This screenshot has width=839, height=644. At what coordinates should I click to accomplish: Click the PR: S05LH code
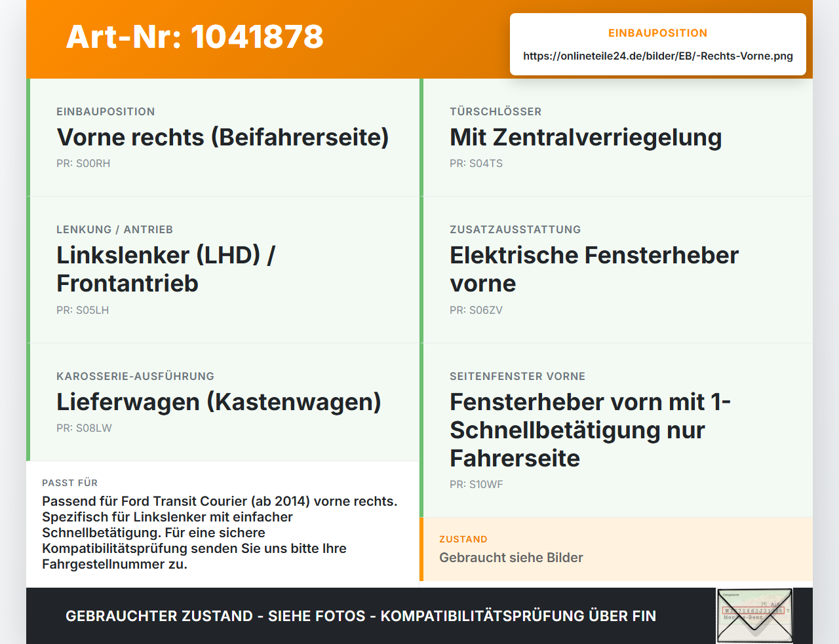pyautogui.click(x=83, y=311)
